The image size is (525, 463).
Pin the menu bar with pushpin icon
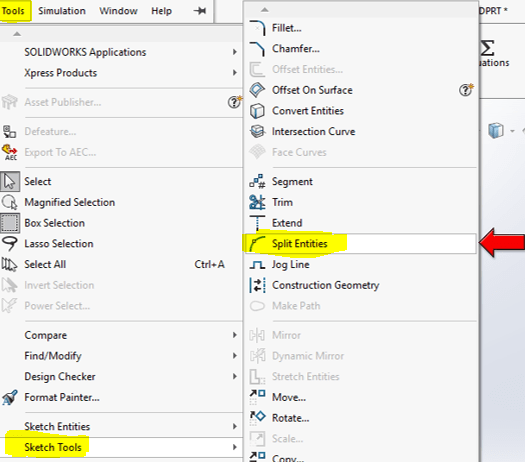200,11
